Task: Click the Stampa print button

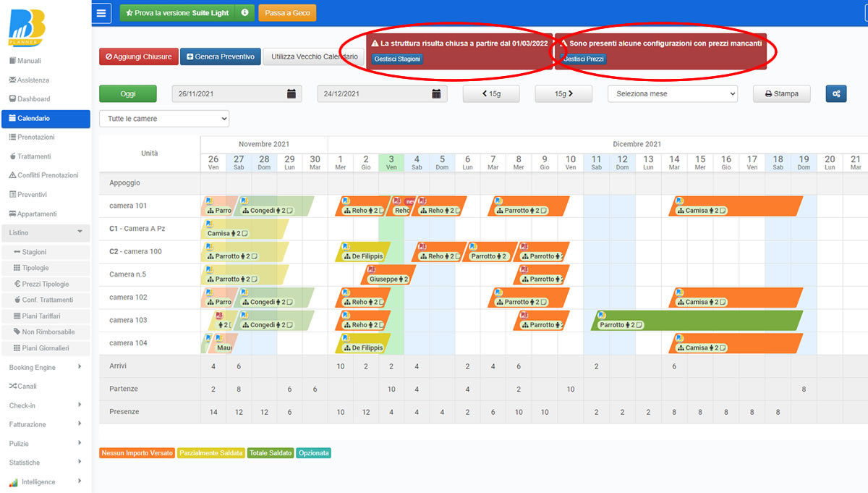Action: [781, 93]
